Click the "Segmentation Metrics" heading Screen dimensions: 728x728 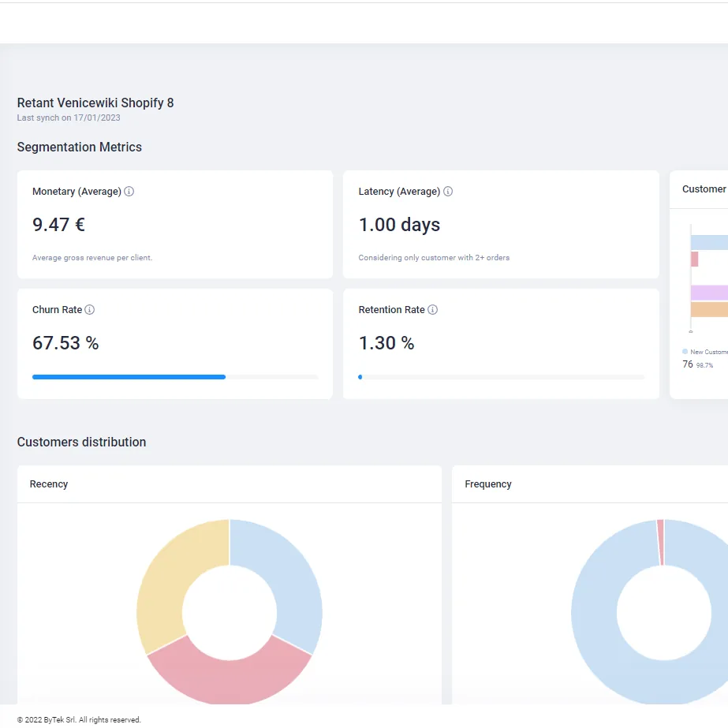[80, 147]
